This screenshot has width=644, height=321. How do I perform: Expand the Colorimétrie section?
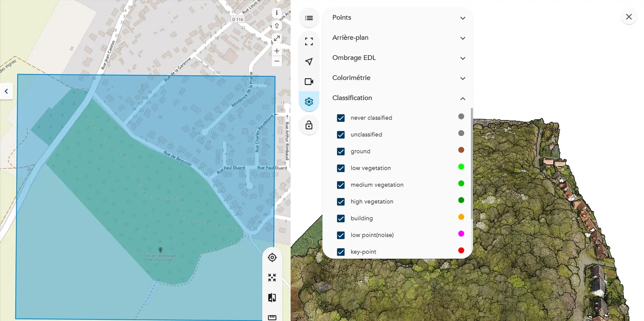(463, 78)
